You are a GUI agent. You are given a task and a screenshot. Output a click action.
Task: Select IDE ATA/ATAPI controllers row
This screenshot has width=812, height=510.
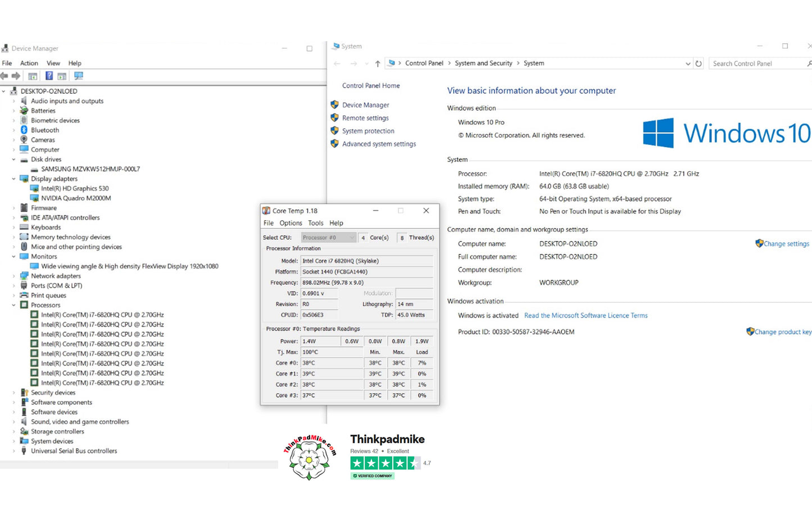click(x=65, y=218)
